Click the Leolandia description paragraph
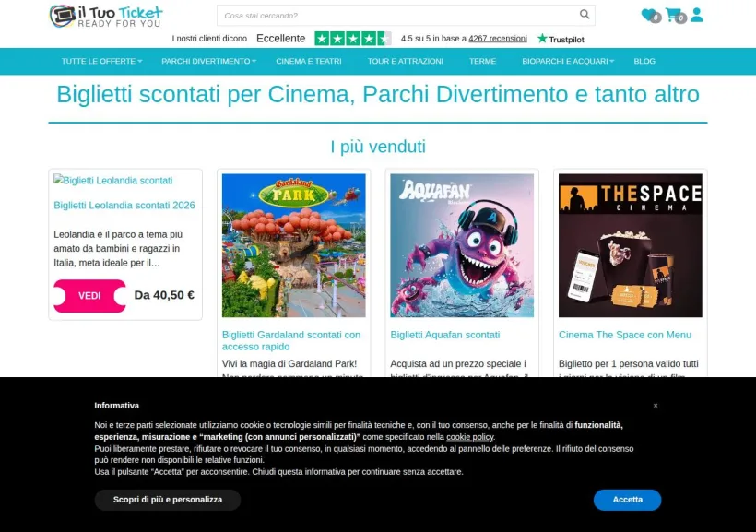 (118, 248)
